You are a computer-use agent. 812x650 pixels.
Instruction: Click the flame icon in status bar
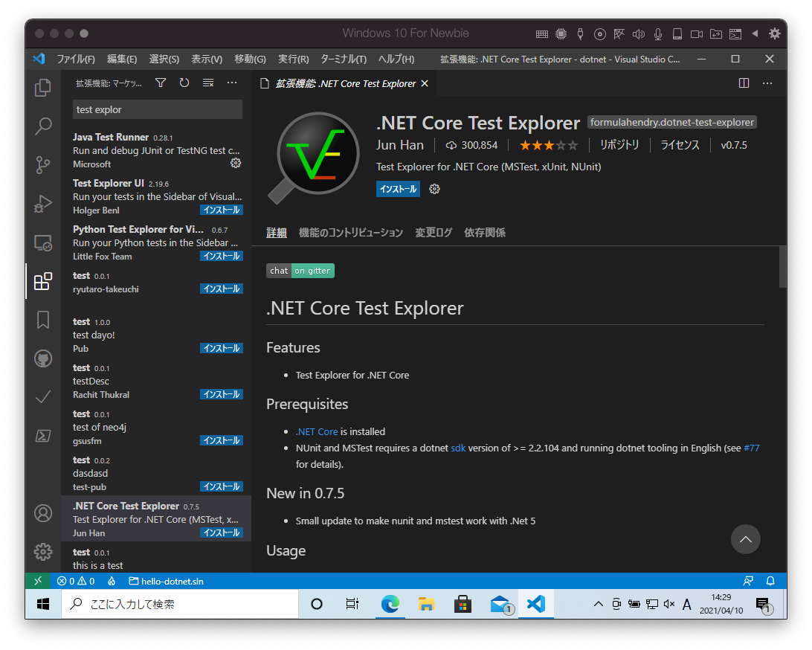point(112,581)
